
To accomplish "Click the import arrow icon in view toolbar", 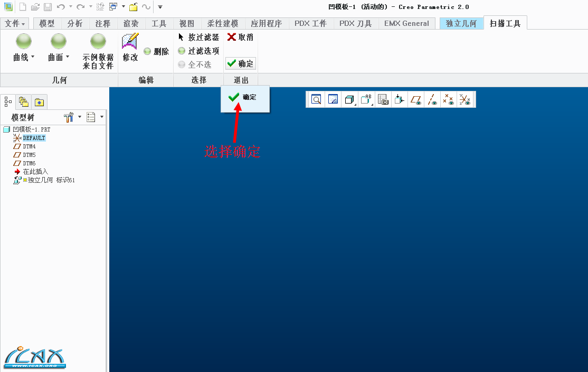I will tap(400, 99).
